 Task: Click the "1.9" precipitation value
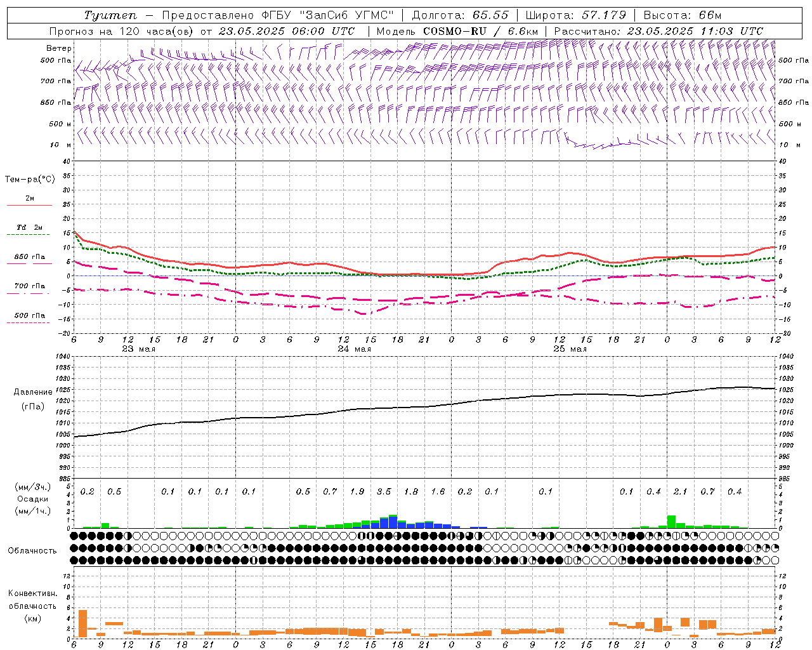(x=357, y=492)
